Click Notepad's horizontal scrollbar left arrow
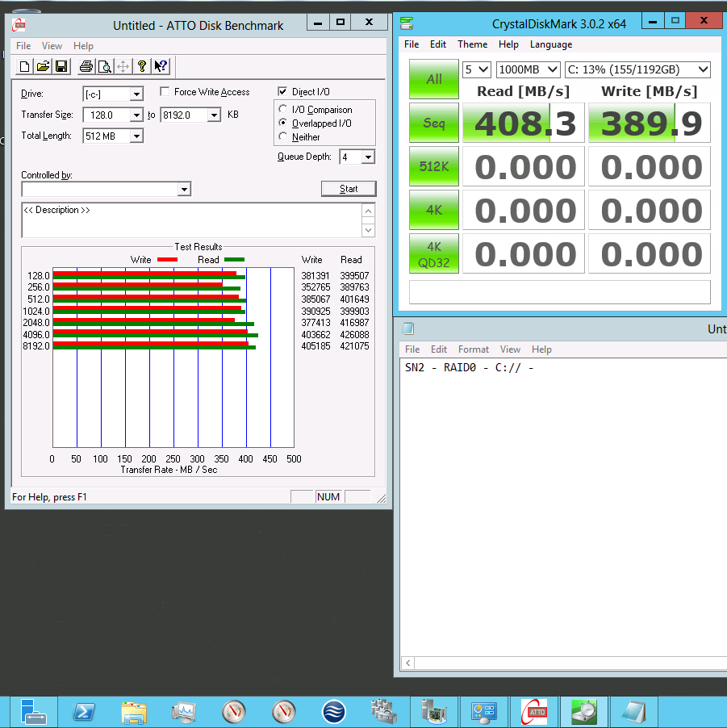727x728 pixels. [x=407, y=663]
